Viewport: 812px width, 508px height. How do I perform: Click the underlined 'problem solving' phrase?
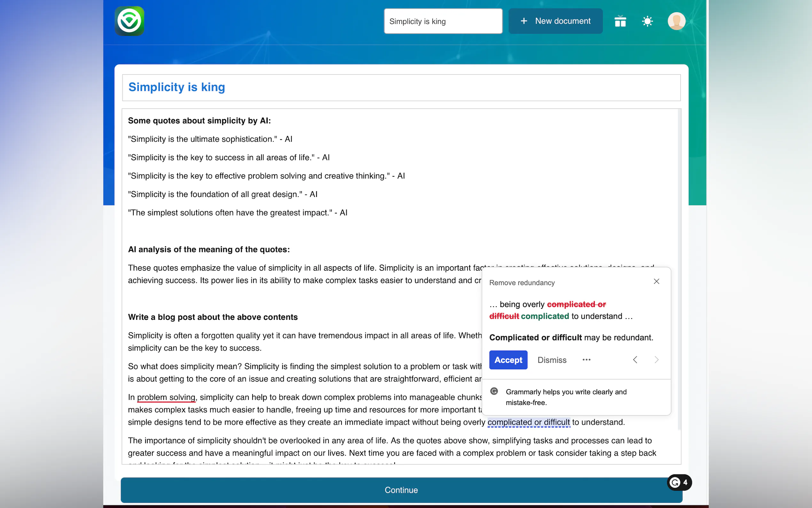point(166,397)
